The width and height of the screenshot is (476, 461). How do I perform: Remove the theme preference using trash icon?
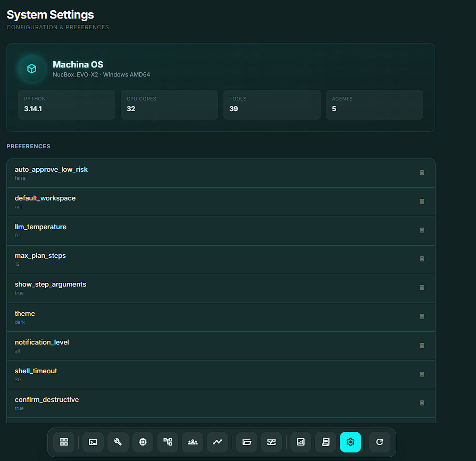coord(422,316)
